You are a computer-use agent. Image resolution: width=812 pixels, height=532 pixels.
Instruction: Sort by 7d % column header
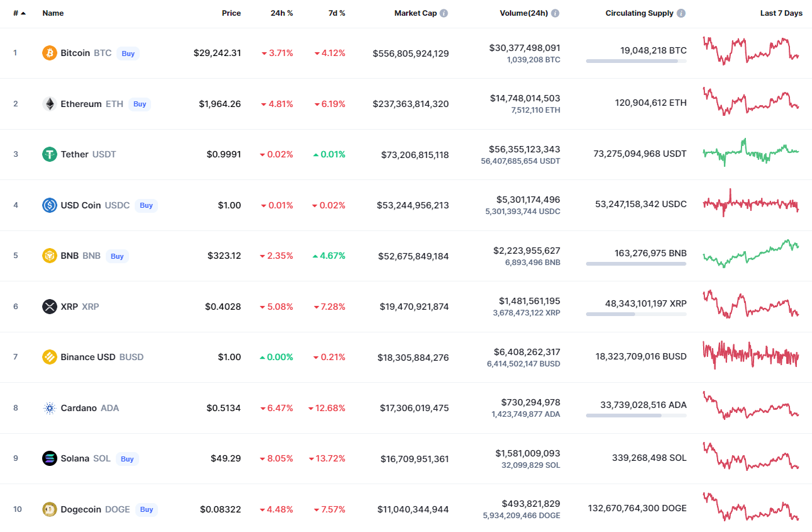(x=337, y=13)
